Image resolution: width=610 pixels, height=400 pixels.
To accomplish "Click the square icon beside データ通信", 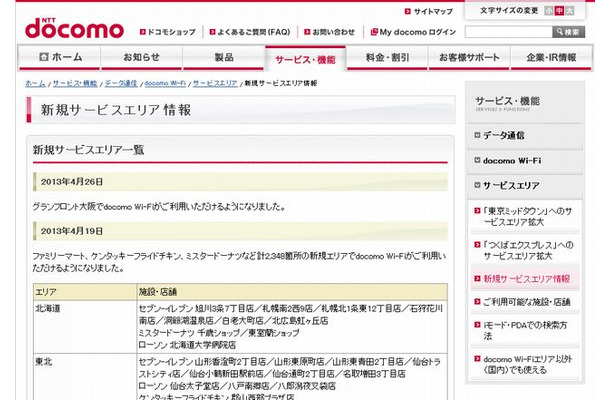I will 477,135.
